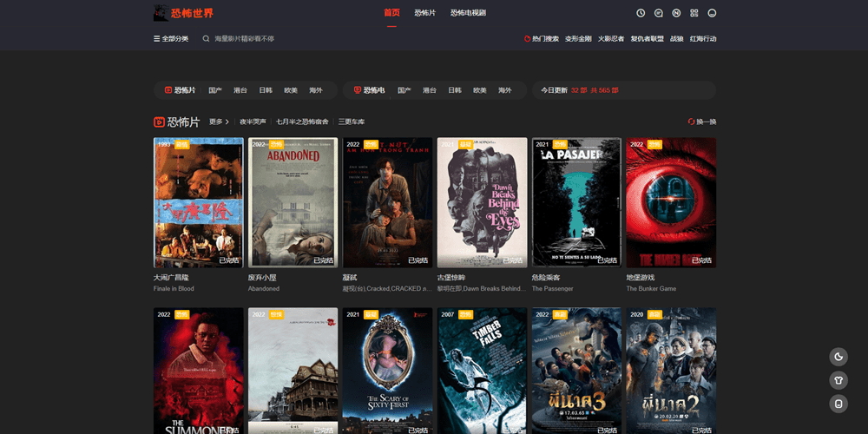Viewport: 868px width, 434px height.
Task: Click the 凝弑 title text
Action: [350, 278]
